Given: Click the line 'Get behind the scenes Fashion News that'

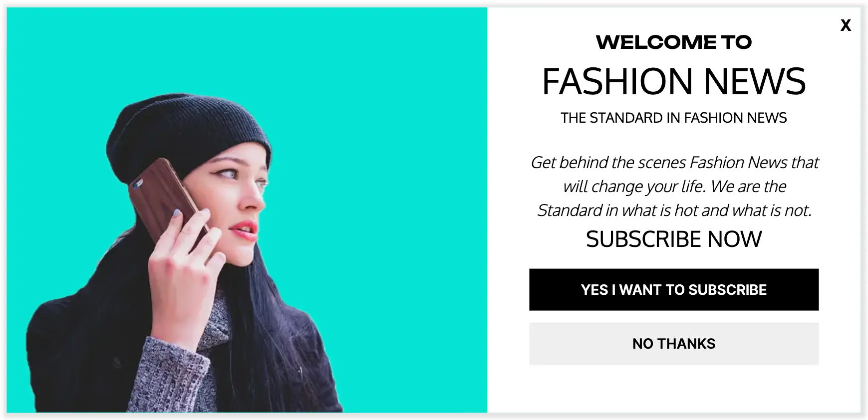Looking at the screenshot, I should point(674,163).
